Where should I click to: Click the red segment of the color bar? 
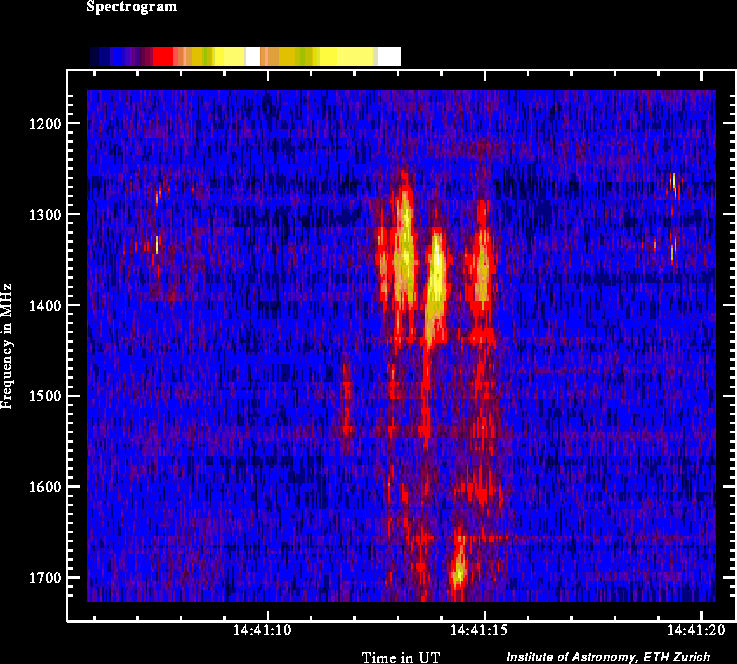[163, 56]
